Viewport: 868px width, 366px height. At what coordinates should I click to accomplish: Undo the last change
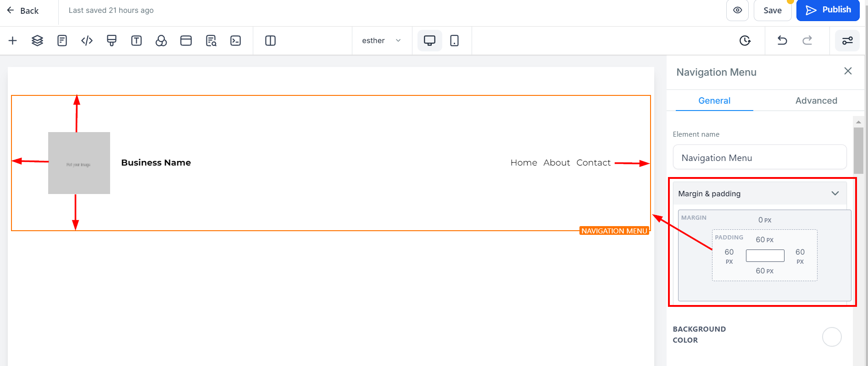[x=782, y=40]
